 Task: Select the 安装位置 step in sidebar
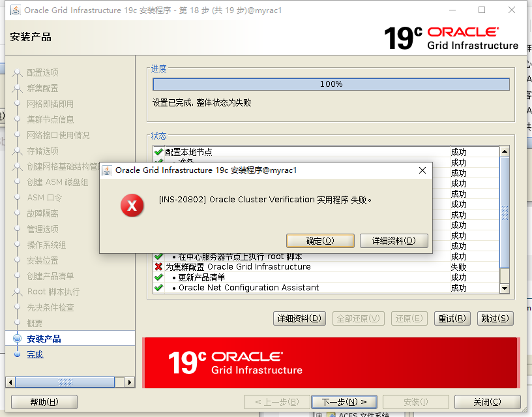pos(43,260)
